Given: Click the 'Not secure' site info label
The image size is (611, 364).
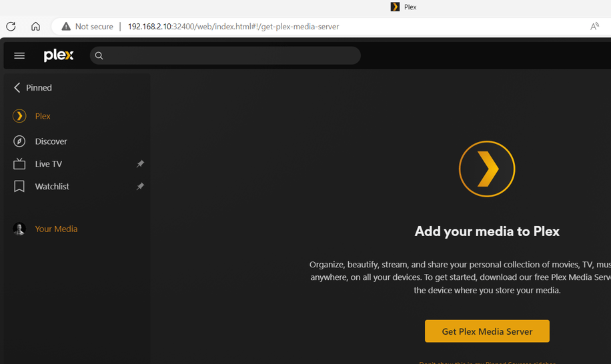Looking at the screenshot, I should coord(94,27).
